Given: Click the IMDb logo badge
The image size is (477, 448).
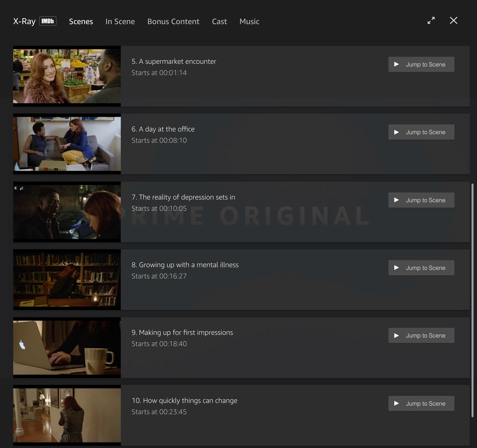Looking at the screenshot, I should [x=48, y=21].
